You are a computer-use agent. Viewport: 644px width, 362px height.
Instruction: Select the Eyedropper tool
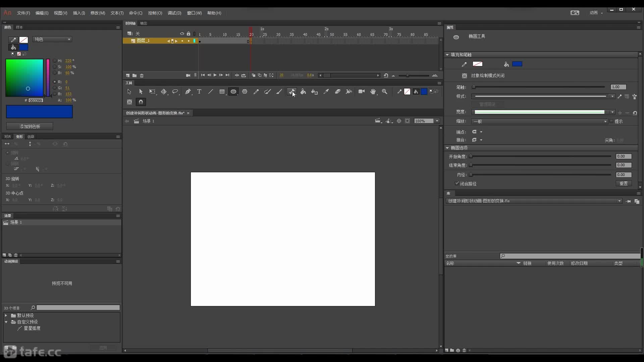coord(326,92)
